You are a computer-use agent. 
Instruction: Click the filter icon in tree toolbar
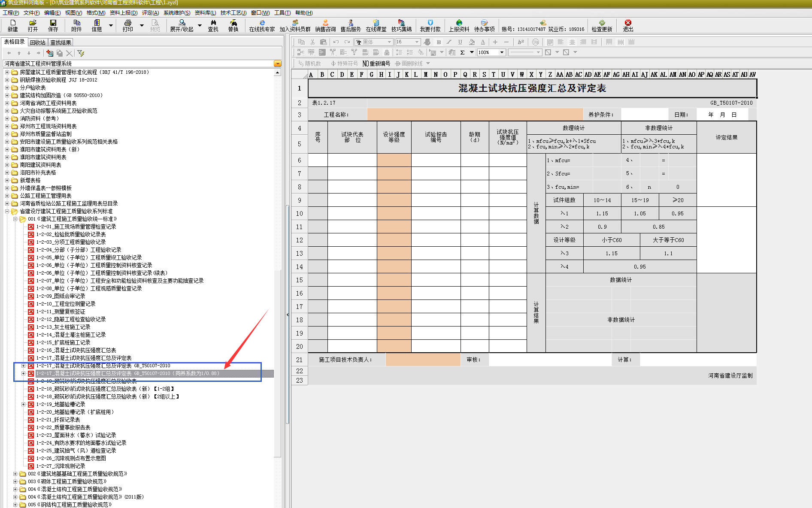pos(81,53)
